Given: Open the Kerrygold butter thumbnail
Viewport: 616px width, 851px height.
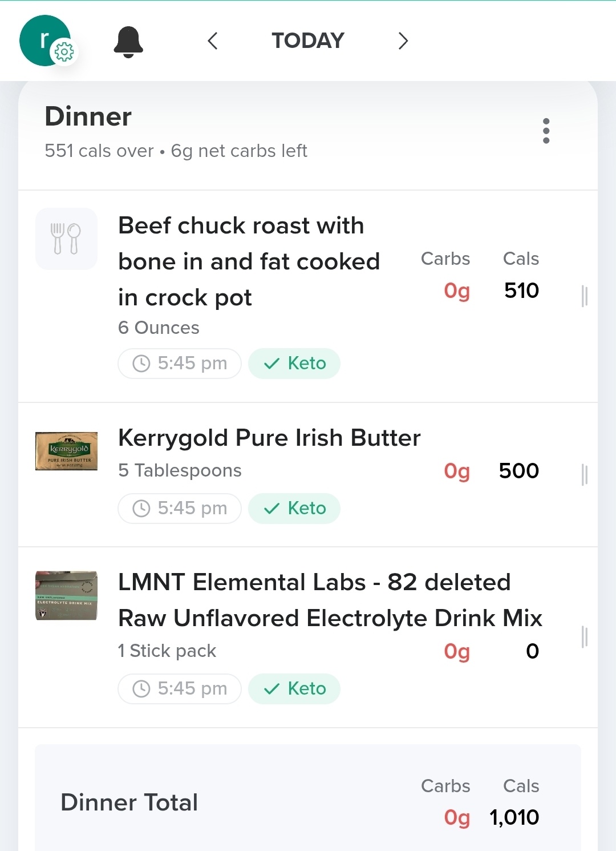Looking at the screenshot, I should [x=66, y=451].
